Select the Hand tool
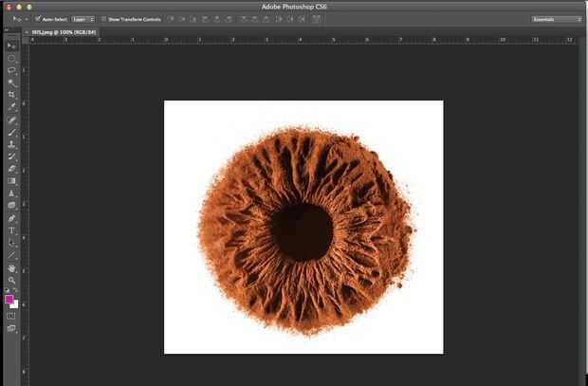 [x=11, y=268]
